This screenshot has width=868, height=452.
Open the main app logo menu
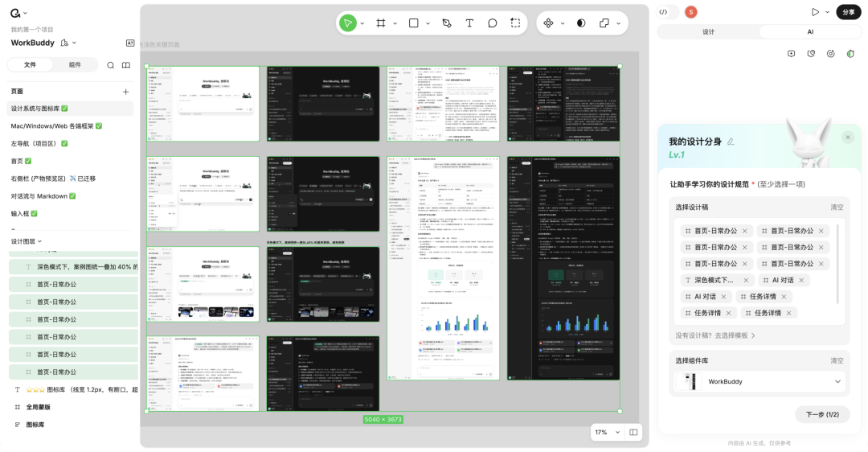15,13
